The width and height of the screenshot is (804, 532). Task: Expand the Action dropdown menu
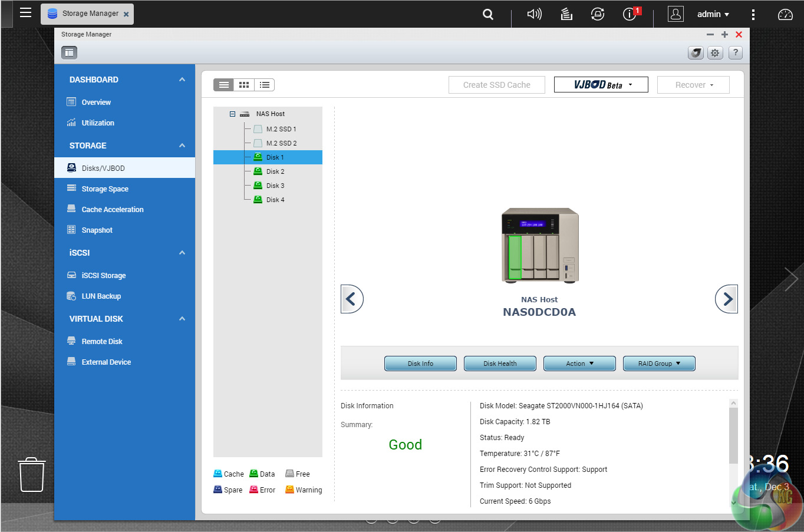[579, 364]
